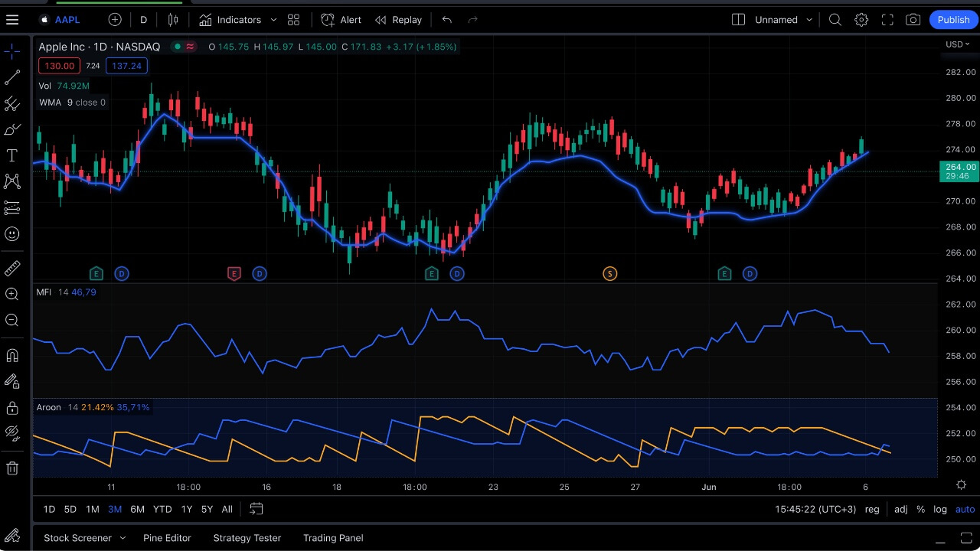Start bar Replay mode

[x=398, y=20]
